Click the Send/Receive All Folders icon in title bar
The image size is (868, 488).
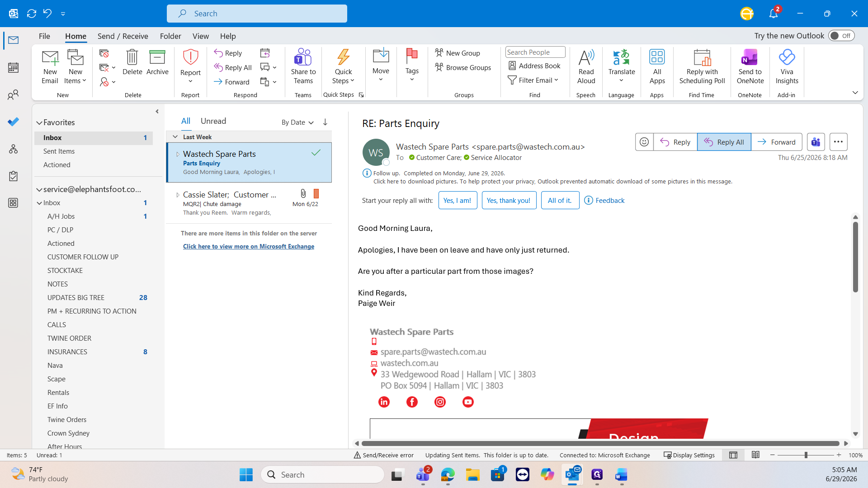pos(32,14)
